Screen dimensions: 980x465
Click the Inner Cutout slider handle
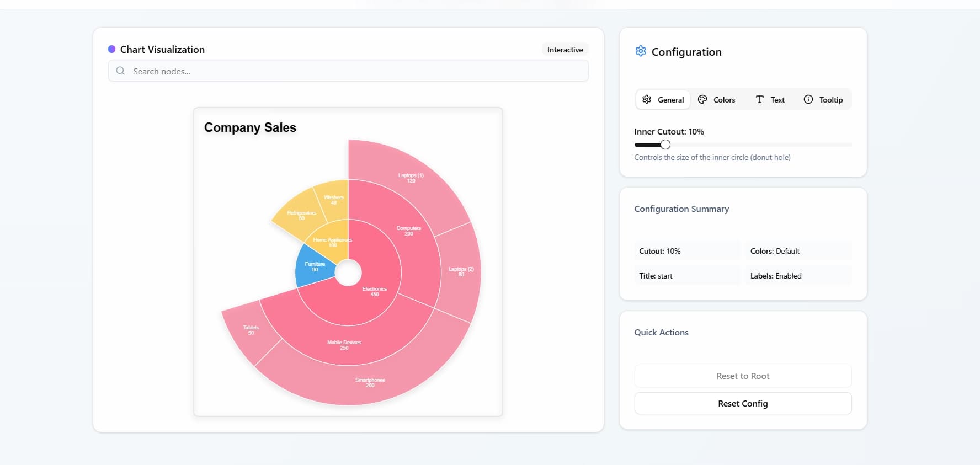(x=665, y=145)
